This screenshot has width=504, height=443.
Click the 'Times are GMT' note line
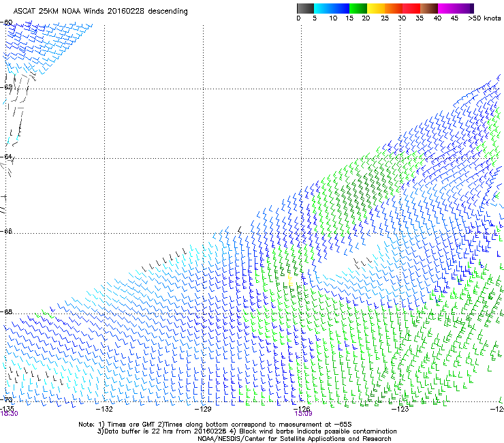pyautogui.click(x=215, y=425)
